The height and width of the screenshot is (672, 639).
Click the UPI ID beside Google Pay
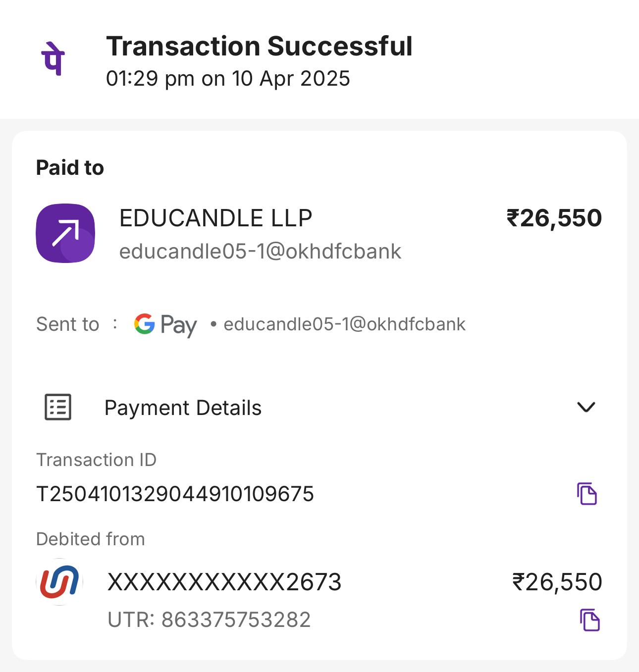(x=344, y=324)
